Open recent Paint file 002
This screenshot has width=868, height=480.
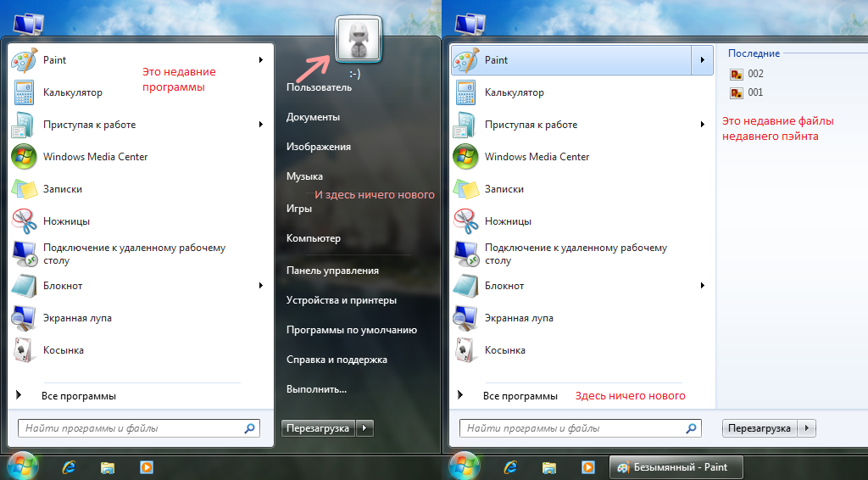pyautogui.click(x=755, y=74)
